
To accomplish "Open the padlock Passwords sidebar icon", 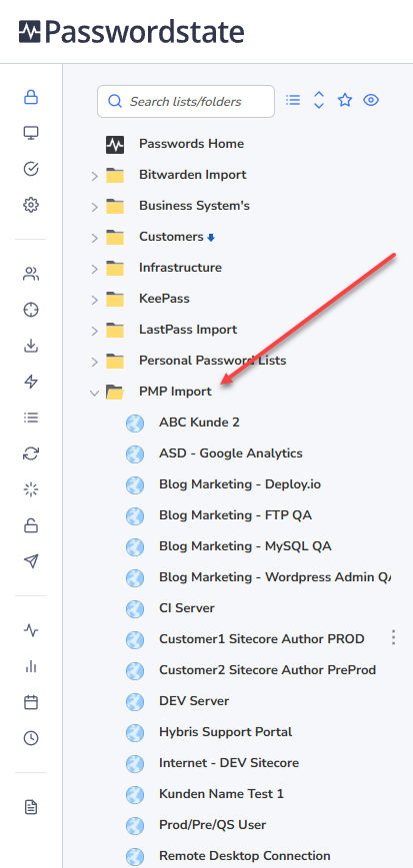I will [31, 98].
